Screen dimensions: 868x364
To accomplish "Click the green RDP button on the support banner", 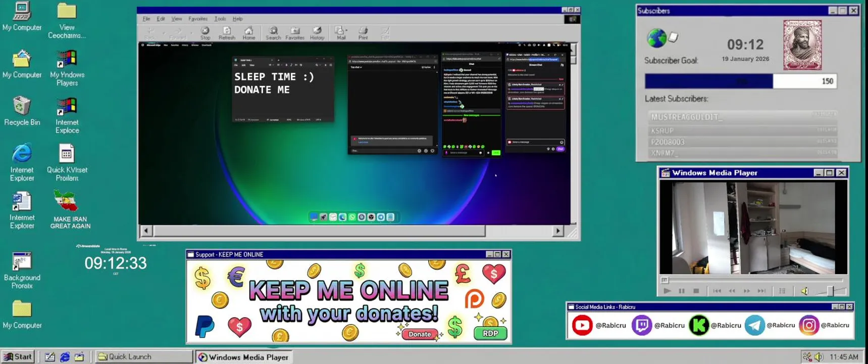I will 490,334.
